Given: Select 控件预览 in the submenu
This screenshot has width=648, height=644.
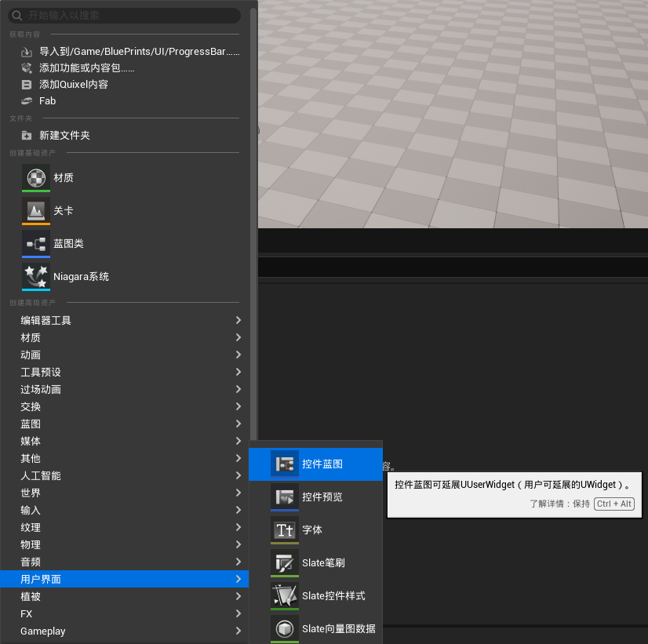Looking at the screenshot, I should [315, 497].
